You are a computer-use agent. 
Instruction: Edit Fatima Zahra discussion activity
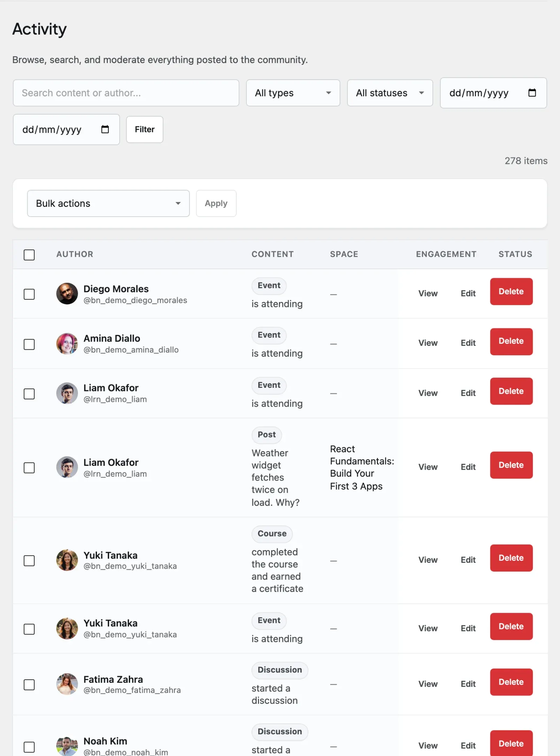tap(468, 684)
